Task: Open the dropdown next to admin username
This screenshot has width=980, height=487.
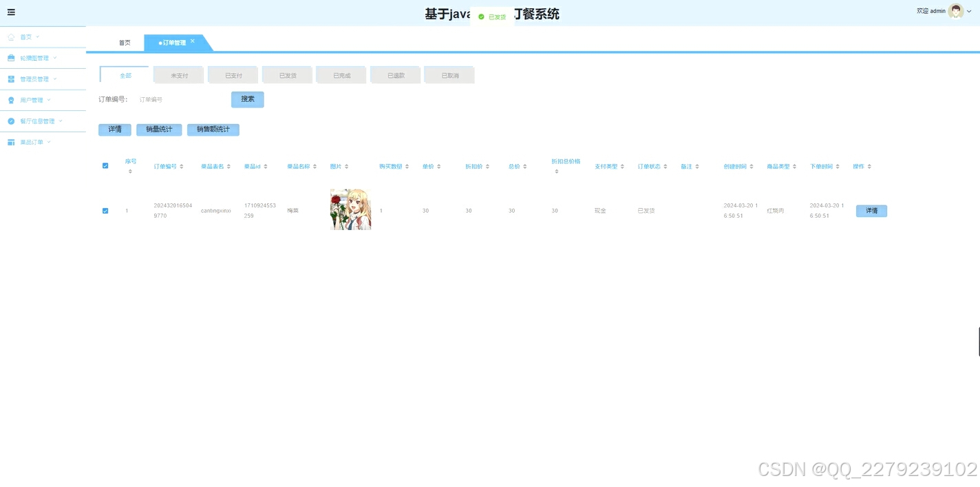Action: pos(969,10)
